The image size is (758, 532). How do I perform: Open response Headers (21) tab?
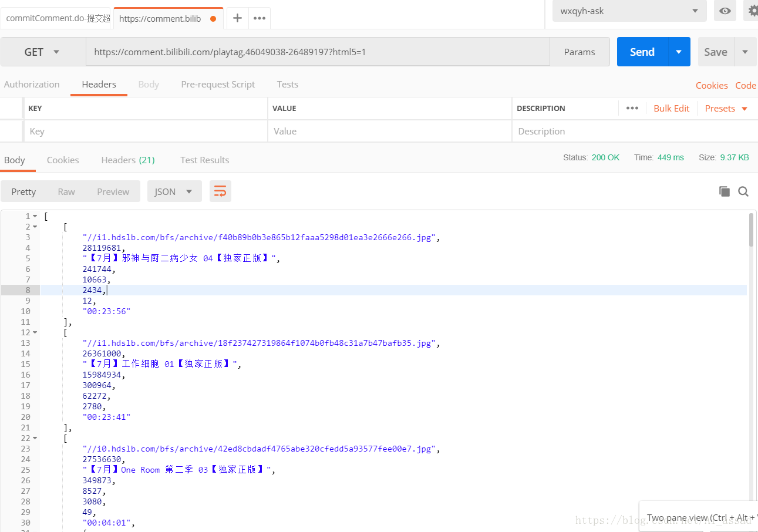(128, 160)
